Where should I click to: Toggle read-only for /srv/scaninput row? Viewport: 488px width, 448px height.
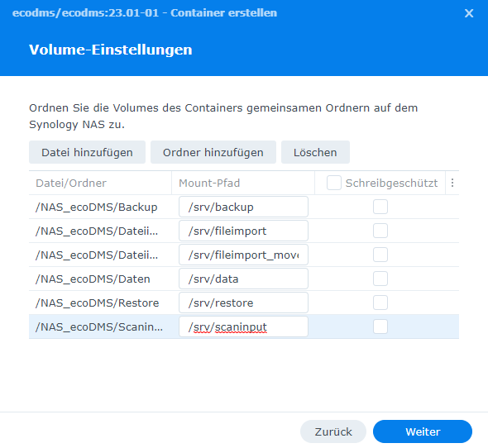click(380, 326)
